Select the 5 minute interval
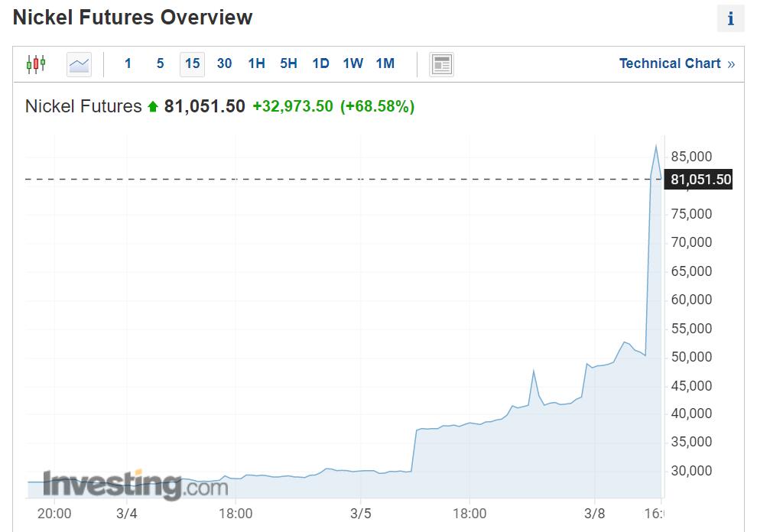The image size is (757, 532). 160,64
